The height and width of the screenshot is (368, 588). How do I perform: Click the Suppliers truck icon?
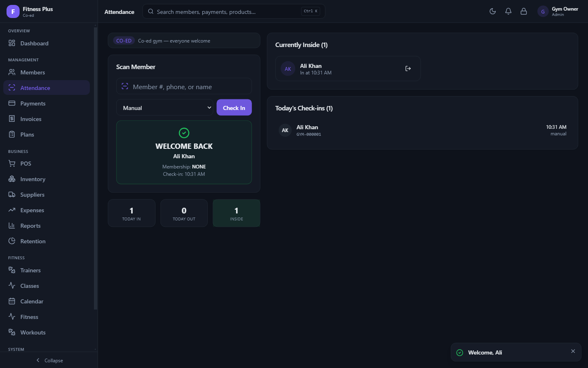pyautogui.click(x=12, y=195)
